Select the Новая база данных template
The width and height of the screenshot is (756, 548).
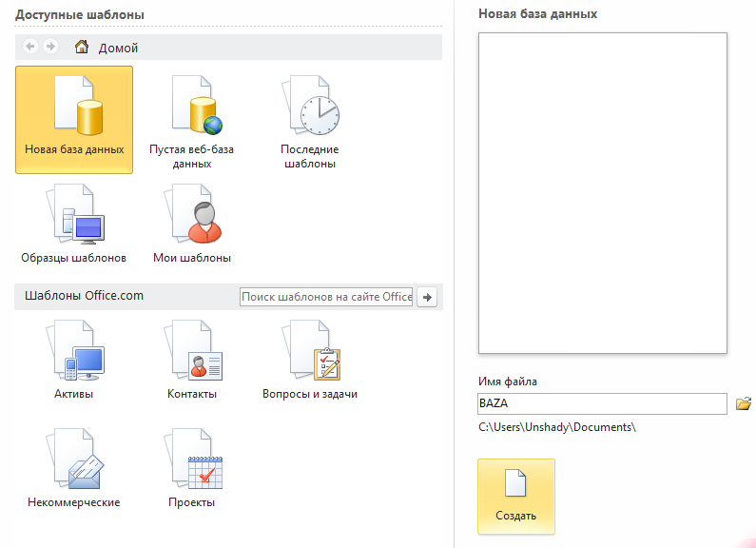[74, 120]
